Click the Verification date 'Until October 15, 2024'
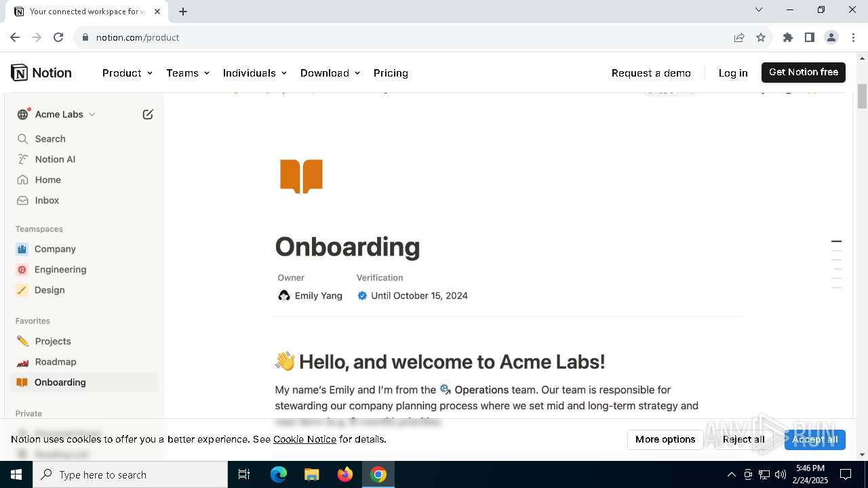Screen dimensions: 868x488 419,296
